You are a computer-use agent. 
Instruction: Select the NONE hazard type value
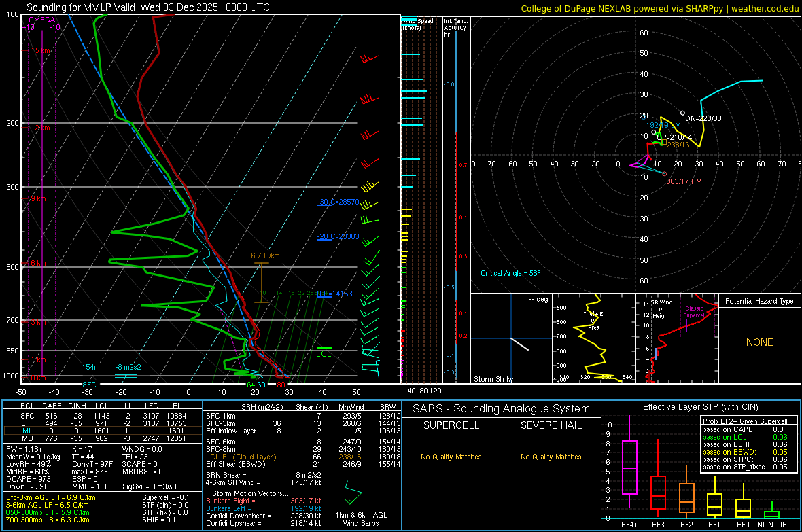(x=759, y=342)
